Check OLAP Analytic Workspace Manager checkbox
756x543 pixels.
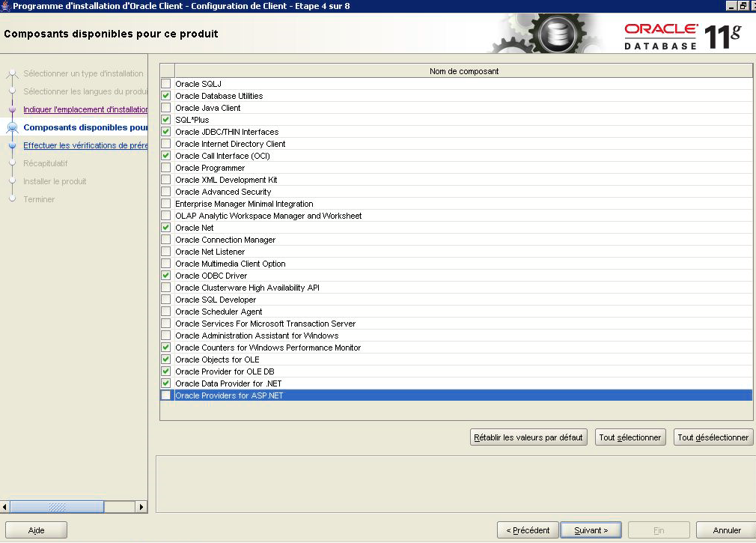[166, 216]
